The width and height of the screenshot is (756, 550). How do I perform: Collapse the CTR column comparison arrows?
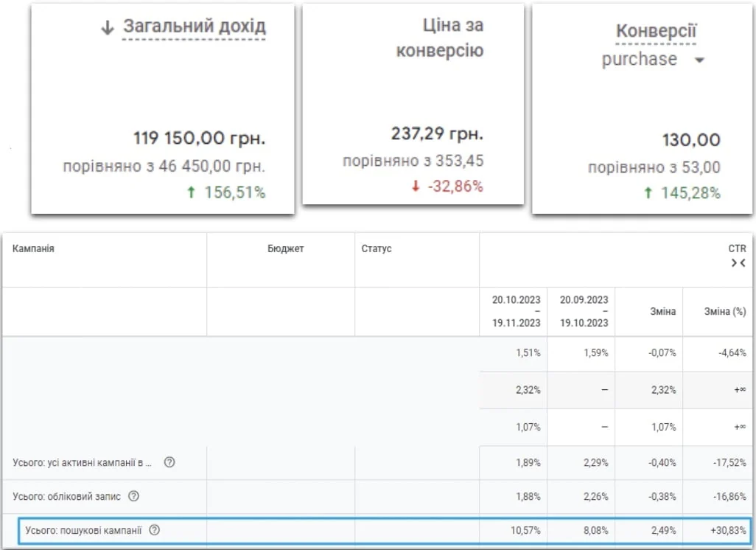[738, 263]
